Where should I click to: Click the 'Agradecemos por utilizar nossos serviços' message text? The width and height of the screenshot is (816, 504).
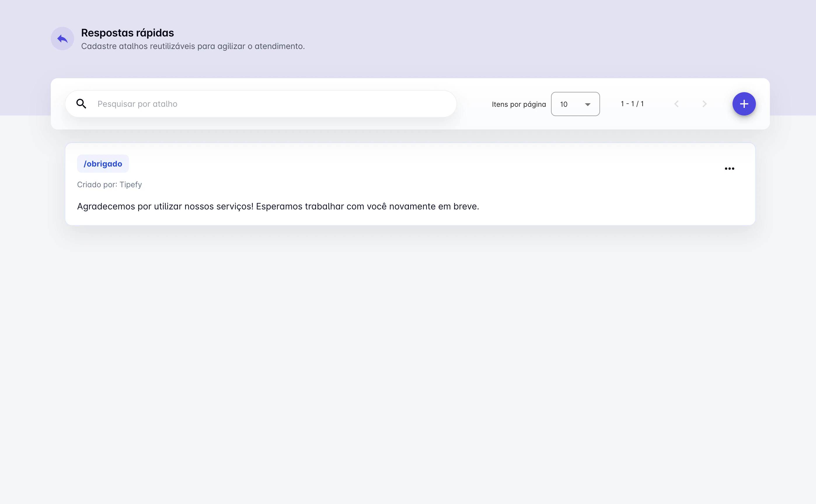click(x=278, y=207)
